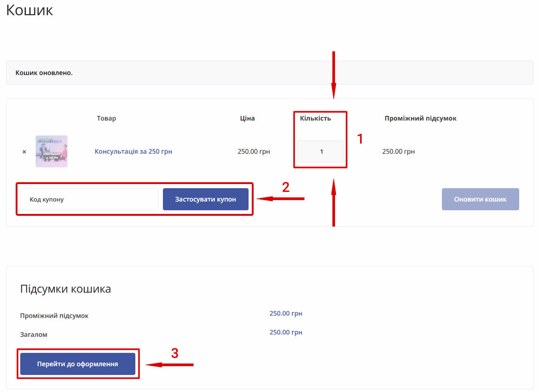
Task: Click the 'Кошик оновлено.' notification message
Action: [44, 73]
